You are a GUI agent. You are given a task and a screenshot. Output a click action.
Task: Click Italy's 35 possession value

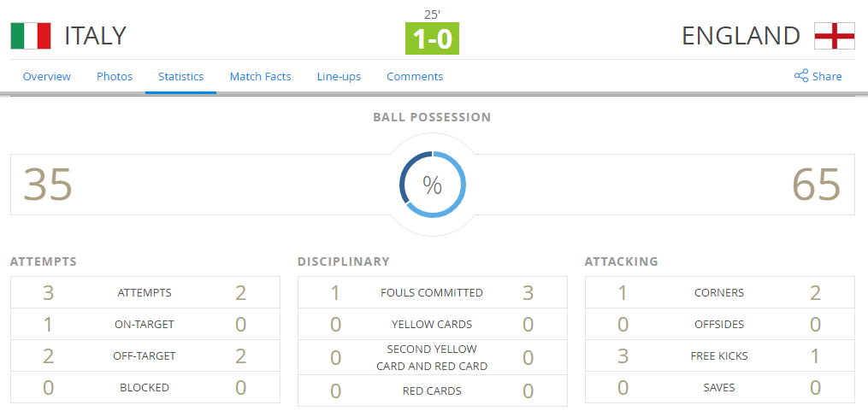48,185
